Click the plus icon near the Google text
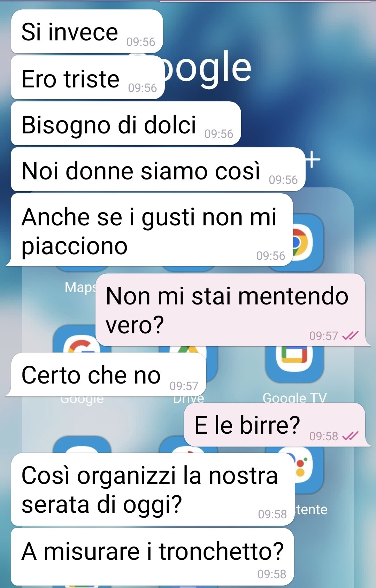Screen dimensions: 376x588 click(x=313, y=160)
